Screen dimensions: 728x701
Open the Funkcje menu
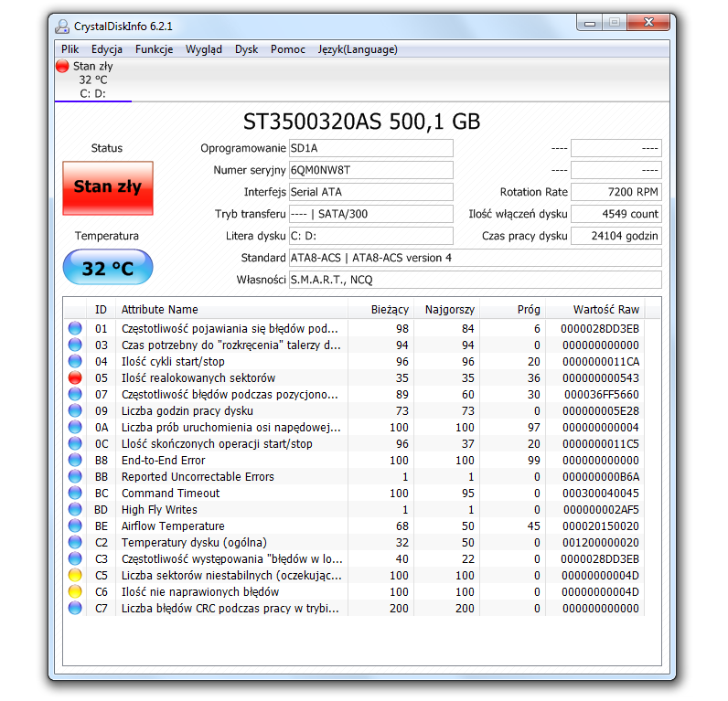[155, 49]
